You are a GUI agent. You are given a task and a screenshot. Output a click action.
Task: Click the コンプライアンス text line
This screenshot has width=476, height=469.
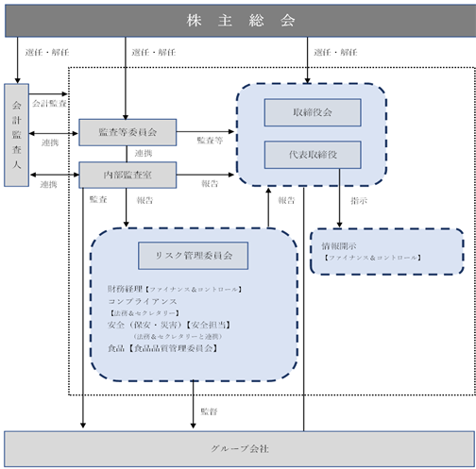tap(143, 301)
